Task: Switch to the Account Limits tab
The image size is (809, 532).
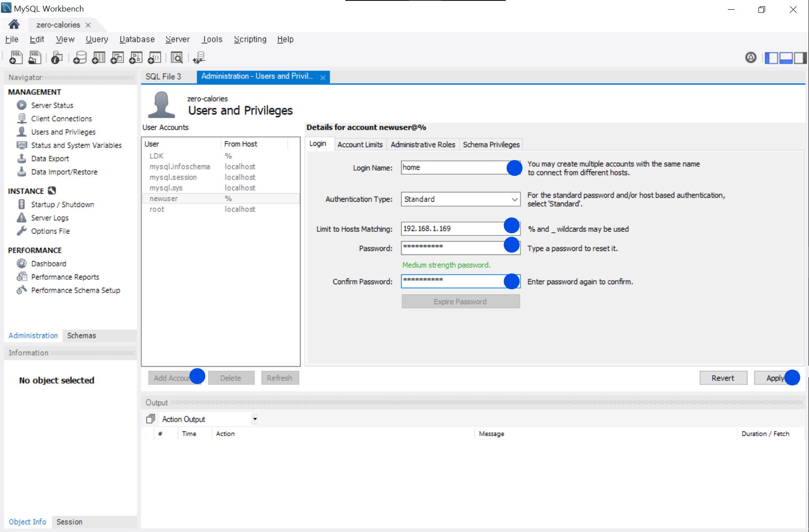Action: pyautogui.click(x=360, y=145)
